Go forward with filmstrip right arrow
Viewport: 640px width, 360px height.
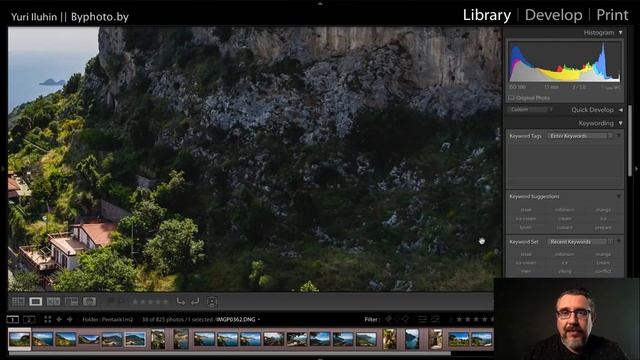coord(69,319)
